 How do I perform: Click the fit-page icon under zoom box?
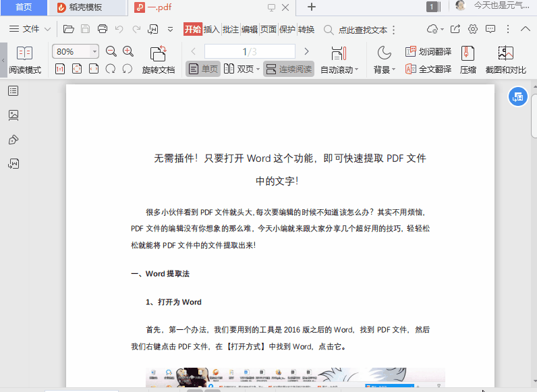(77, 69)
